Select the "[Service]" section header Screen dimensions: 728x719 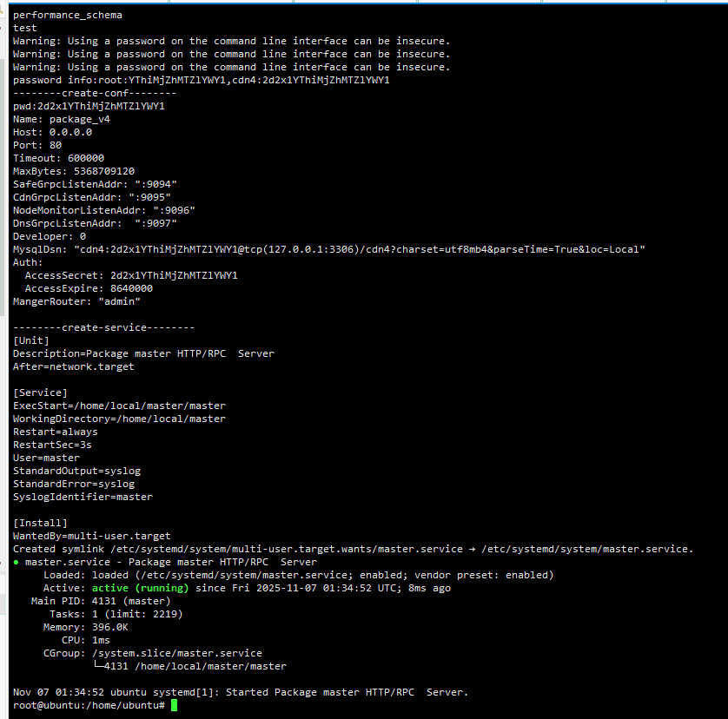coord(40,392)
